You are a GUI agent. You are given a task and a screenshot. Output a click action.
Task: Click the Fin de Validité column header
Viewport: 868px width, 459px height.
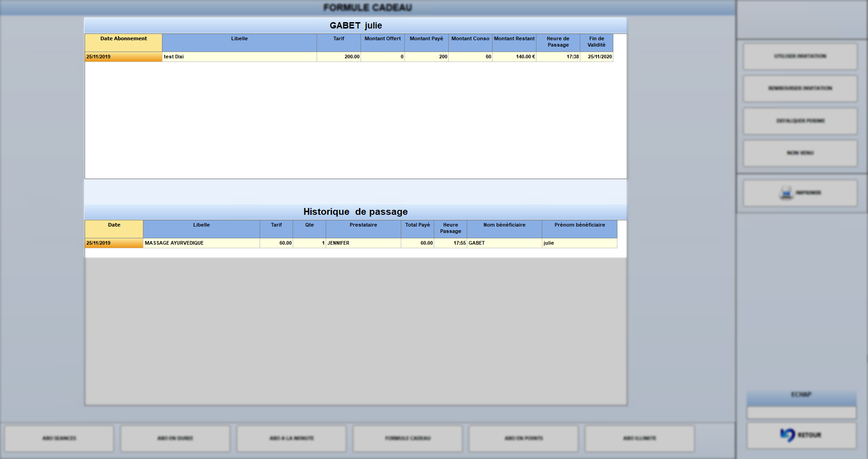click(x=597, y=43)
